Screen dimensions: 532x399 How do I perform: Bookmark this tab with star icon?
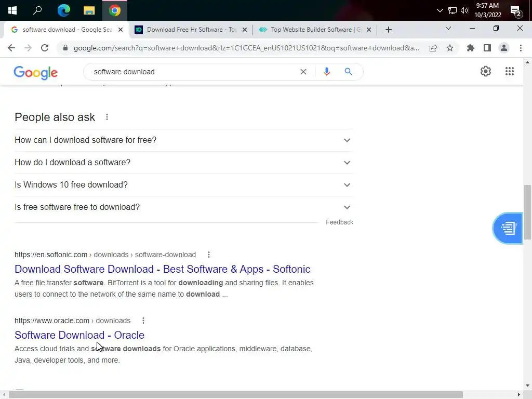tap(449, 48)
